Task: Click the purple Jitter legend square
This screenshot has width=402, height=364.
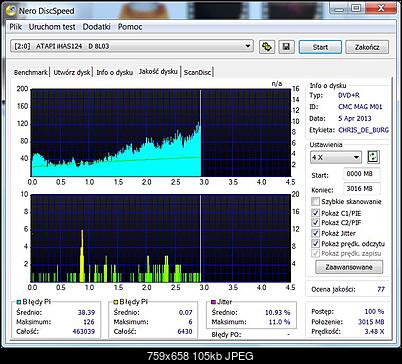Action: (x=214, y=302)
